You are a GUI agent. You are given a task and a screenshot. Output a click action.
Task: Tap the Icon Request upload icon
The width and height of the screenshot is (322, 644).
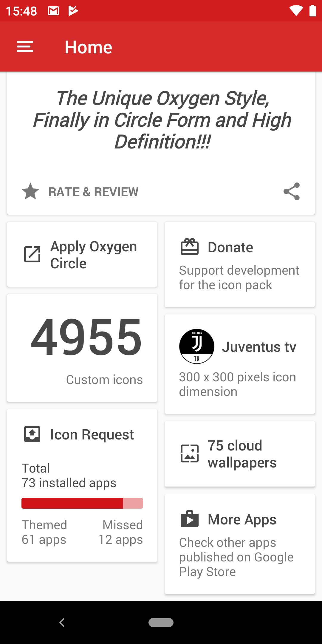click(32, 434)
